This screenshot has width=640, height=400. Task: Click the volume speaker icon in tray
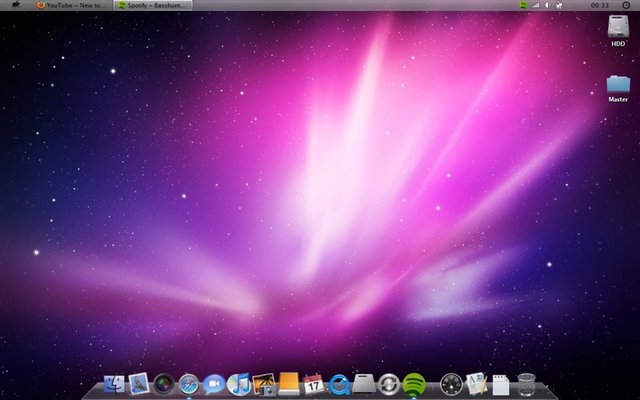point(547,5)
